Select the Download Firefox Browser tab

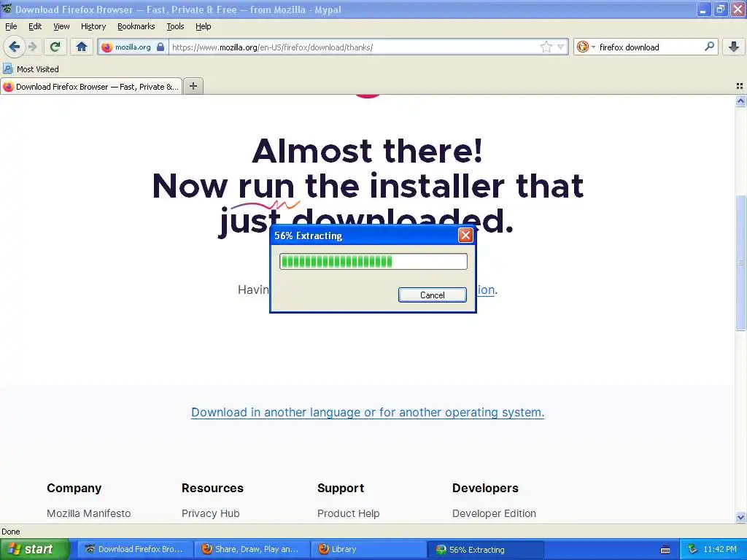click(x=91, y=87)
